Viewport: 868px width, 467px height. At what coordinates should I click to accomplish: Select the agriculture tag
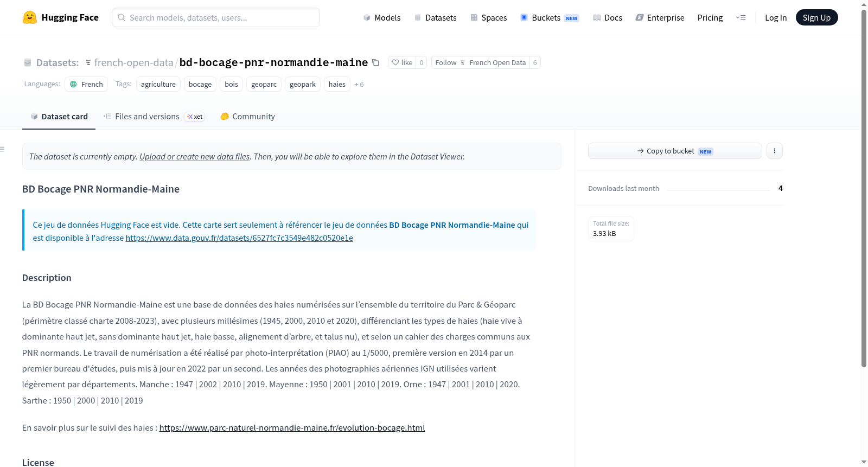pos(158,84)
